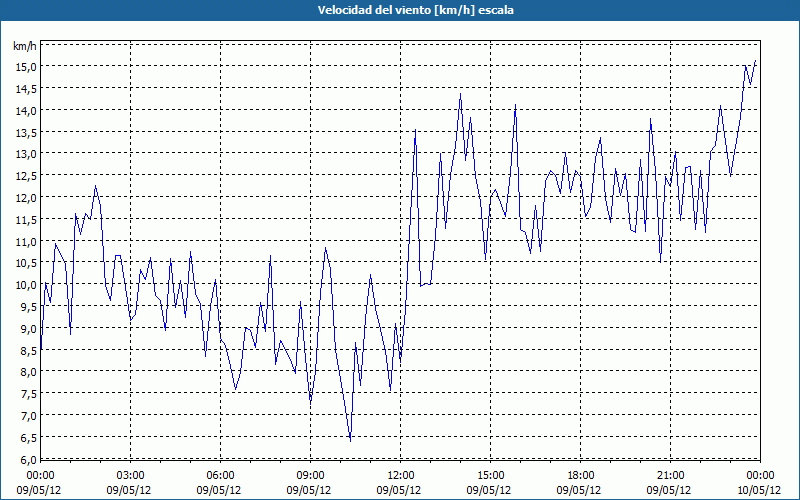
Task: Click the 7,5 y-axis value
Action: 29,394
